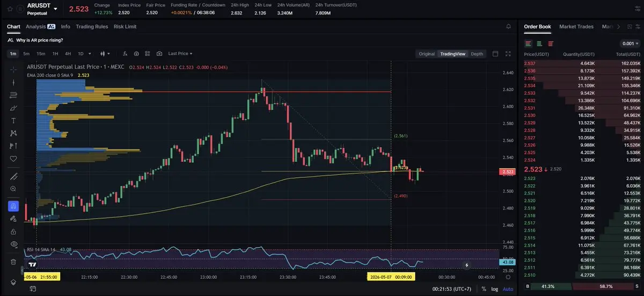The height and width of the screenshot is (296, 644).
Task: Select the zoom-in magnifier tool
Action: click(13, 189)
